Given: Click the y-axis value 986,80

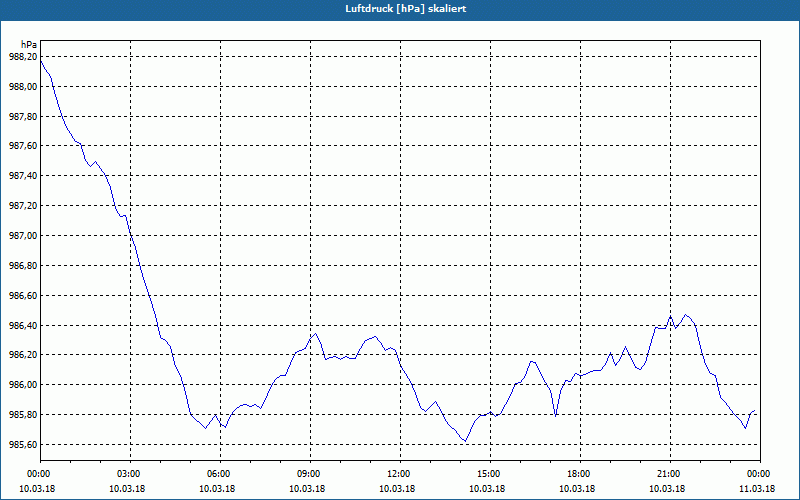Looking at the screenshot, I should click(23, 266).
